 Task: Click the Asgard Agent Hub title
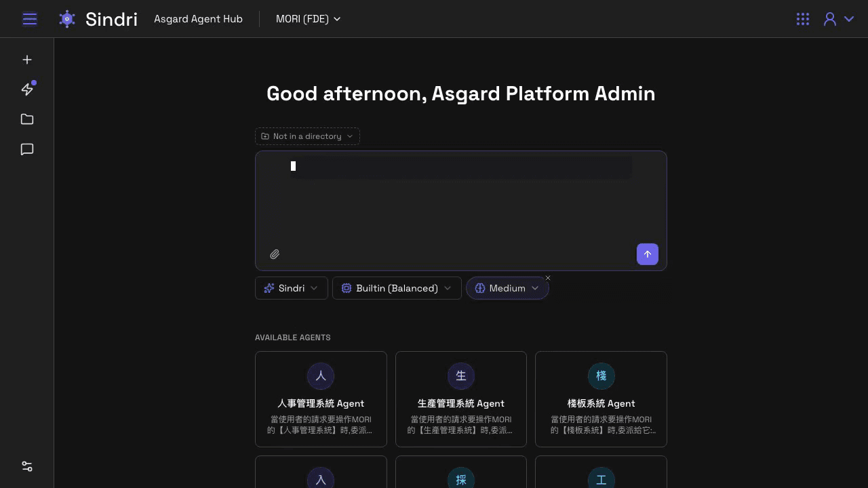198,19
